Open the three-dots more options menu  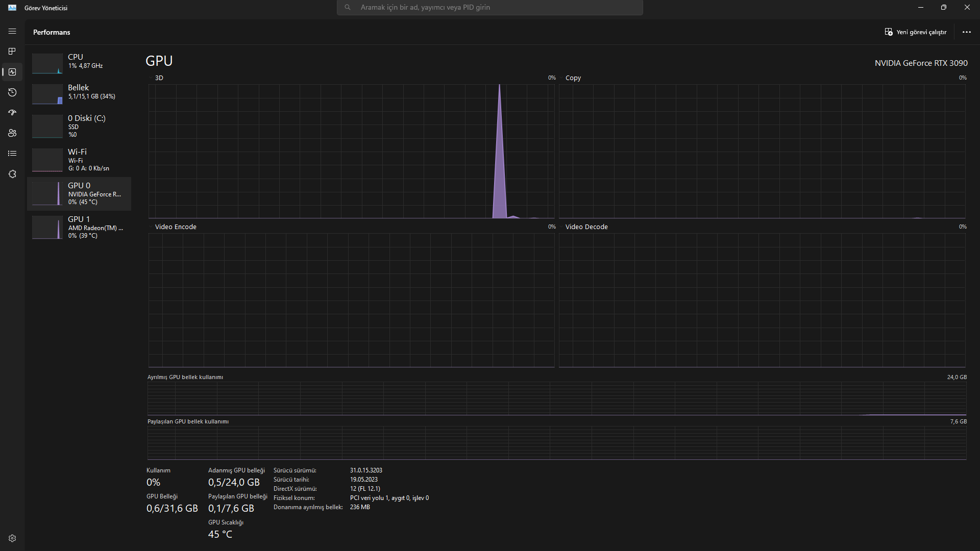point(966,32)
